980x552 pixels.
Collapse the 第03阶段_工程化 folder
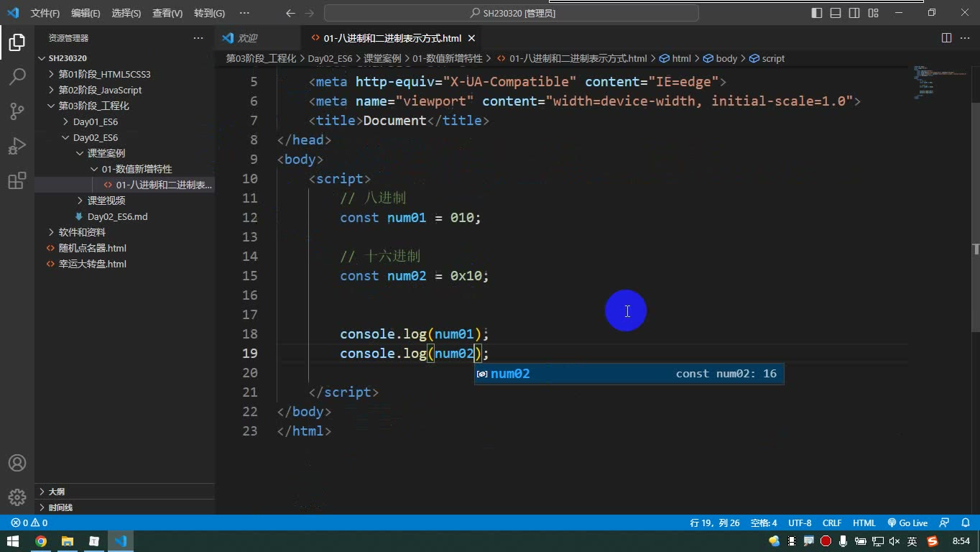[x=125, y=106]
